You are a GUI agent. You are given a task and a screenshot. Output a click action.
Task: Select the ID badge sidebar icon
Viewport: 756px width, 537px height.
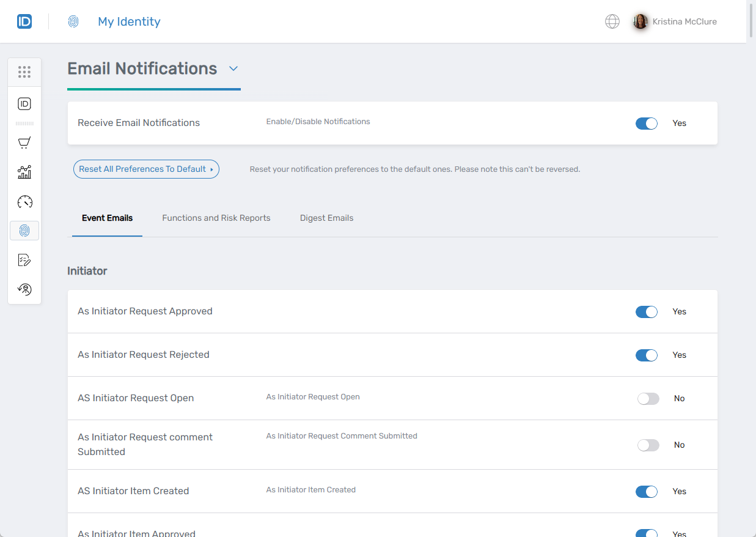(24, 104)
